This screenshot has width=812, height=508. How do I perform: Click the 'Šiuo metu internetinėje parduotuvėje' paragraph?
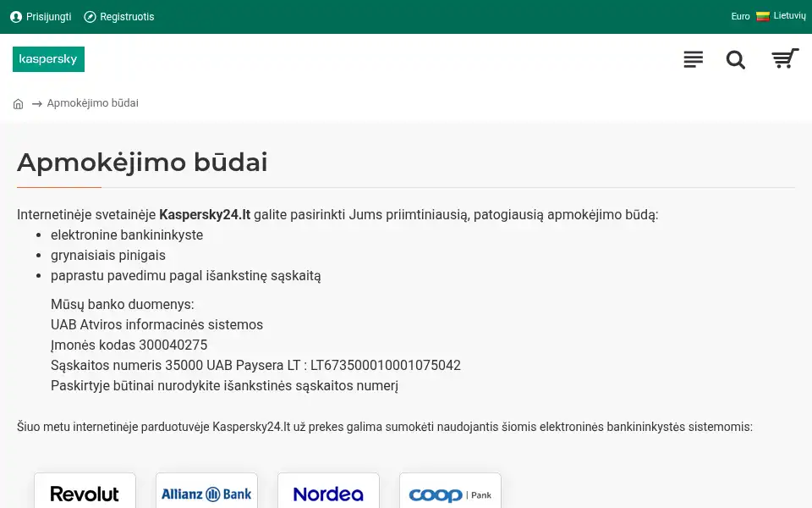pyautogui.click(x=385, y=427)
